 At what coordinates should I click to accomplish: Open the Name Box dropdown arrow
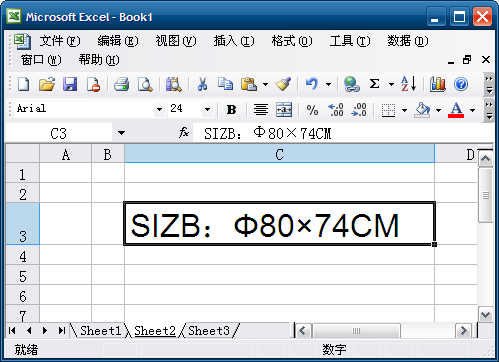pos(121,133)
